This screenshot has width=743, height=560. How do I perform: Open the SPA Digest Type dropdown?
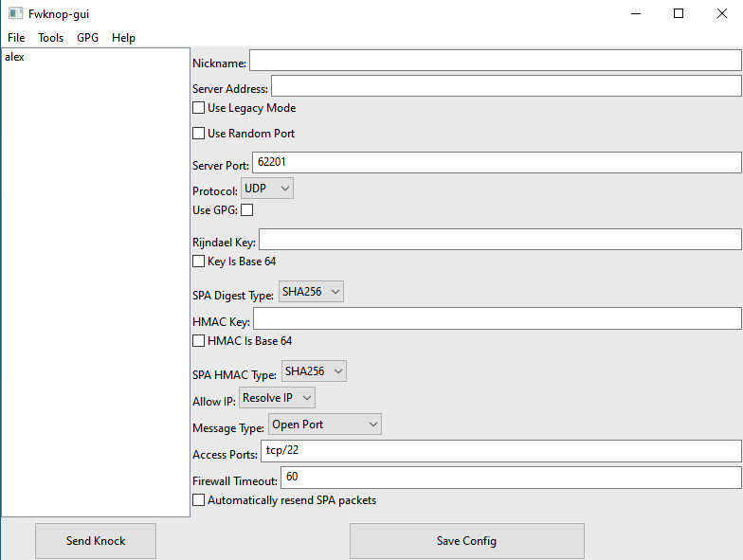(311, 292)
